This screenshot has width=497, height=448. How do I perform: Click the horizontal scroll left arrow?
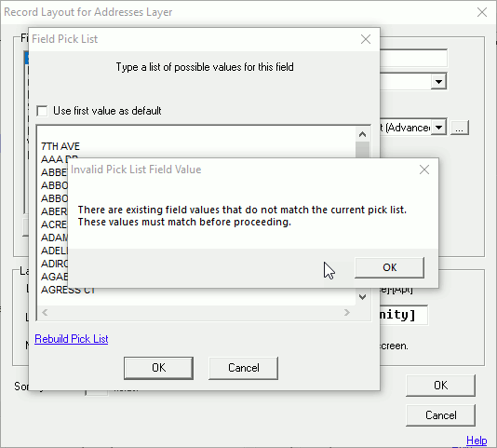pos(45,313)
